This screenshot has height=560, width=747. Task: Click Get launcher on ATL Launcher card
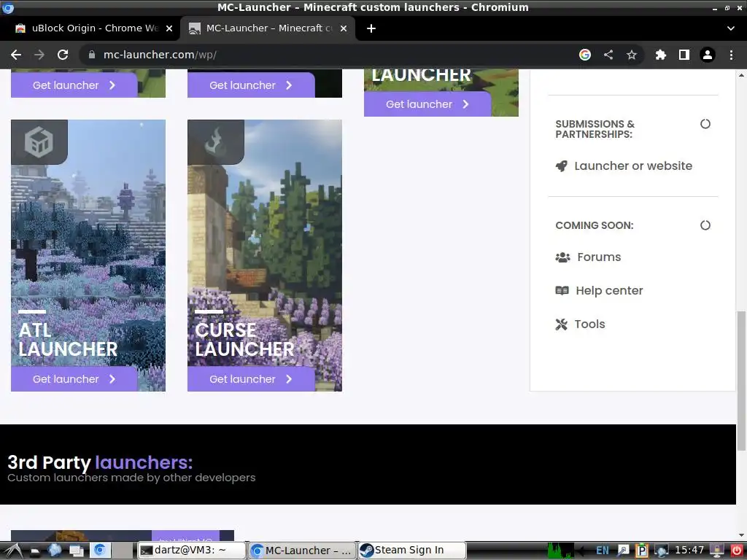coord(74,379)
